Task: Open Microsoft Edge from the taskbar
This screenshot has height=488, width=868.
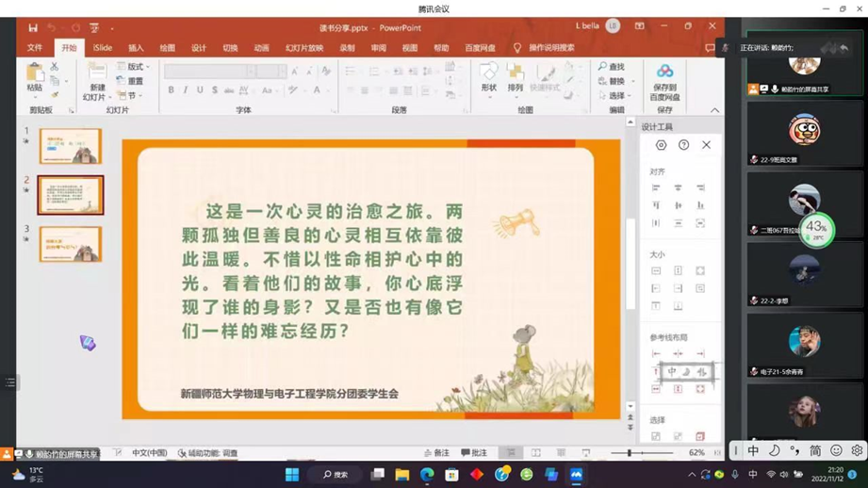Action: coord(427,475)
